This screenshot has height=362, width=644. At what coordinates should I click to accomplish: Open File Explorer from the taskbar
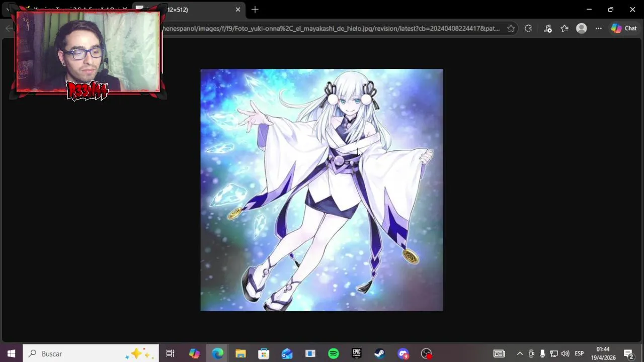240,353
